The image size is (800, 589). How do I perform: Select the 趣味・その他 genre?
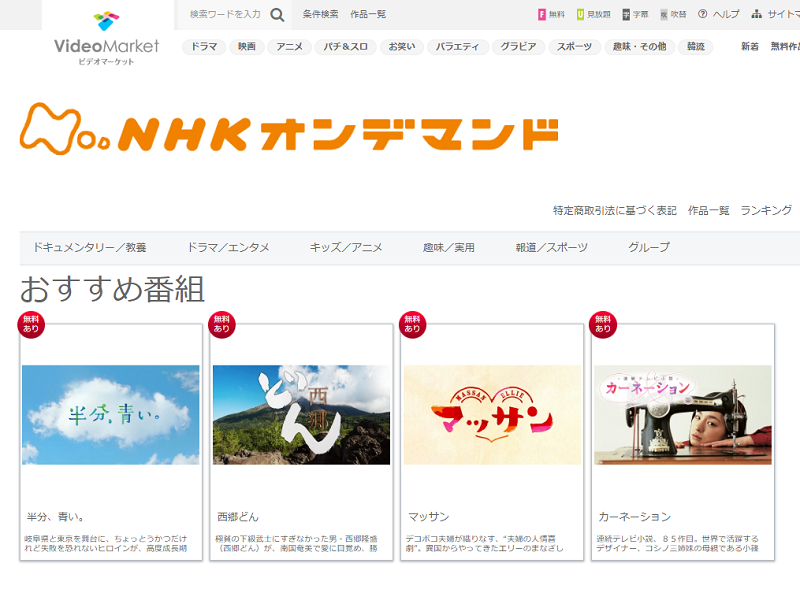pyautogui.click(x=639, y=47)
